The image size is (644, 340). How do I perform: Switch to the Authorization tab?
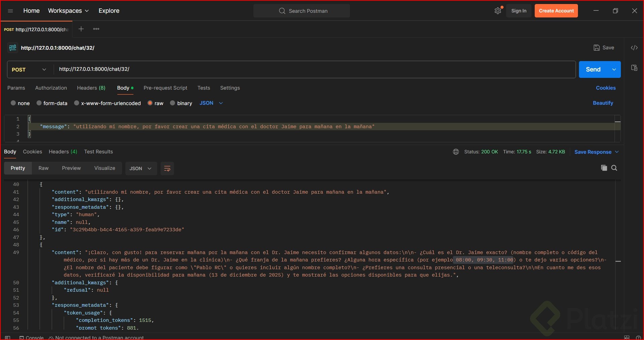point(51,88)
